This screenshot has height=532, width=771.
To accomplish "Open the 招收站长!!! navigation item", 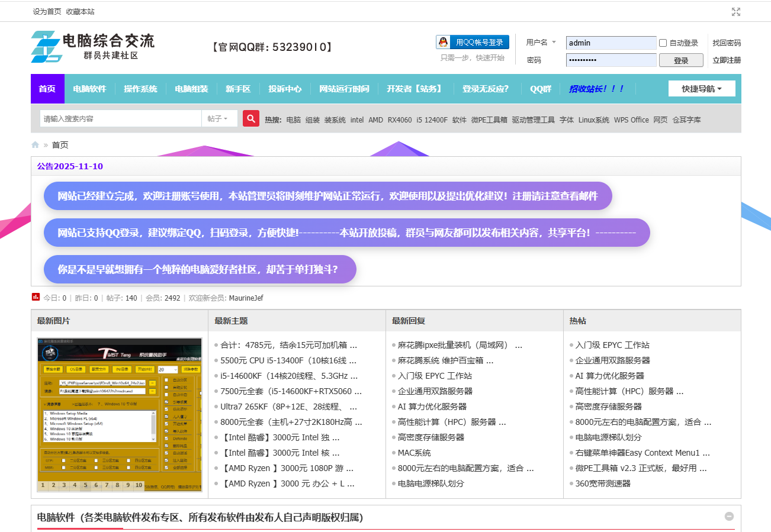I will [597, 89].
